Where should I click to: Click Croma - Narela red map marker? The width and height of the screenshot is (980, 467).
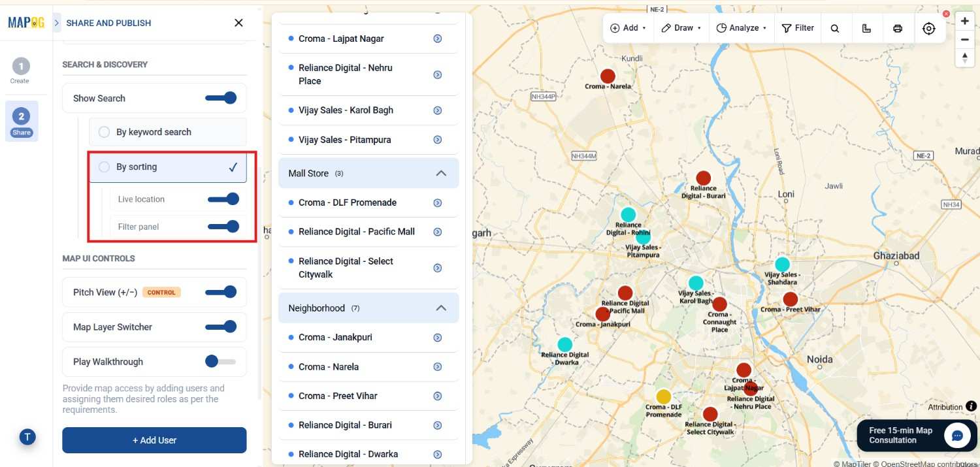pyautogui.click(x=608, y=76)
